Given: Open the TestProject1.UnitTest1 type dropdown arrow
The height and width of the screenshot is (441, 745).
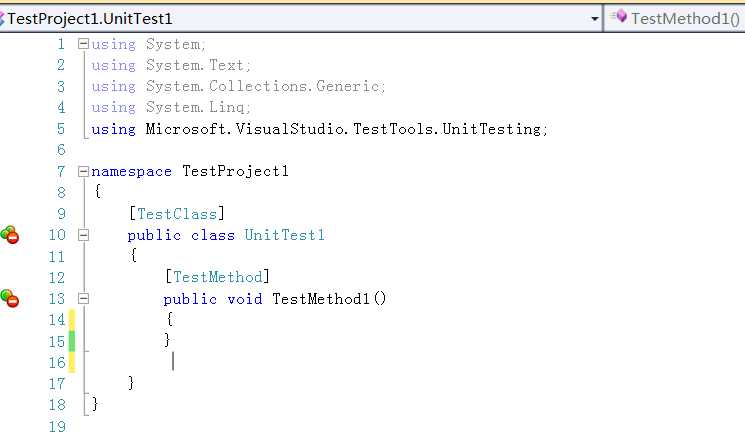Looking at the screenshot, I should [x=594, y=18].
